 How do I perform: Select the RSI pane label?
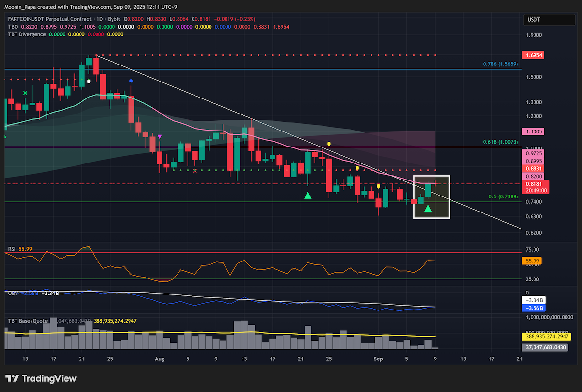pos(12,249)
